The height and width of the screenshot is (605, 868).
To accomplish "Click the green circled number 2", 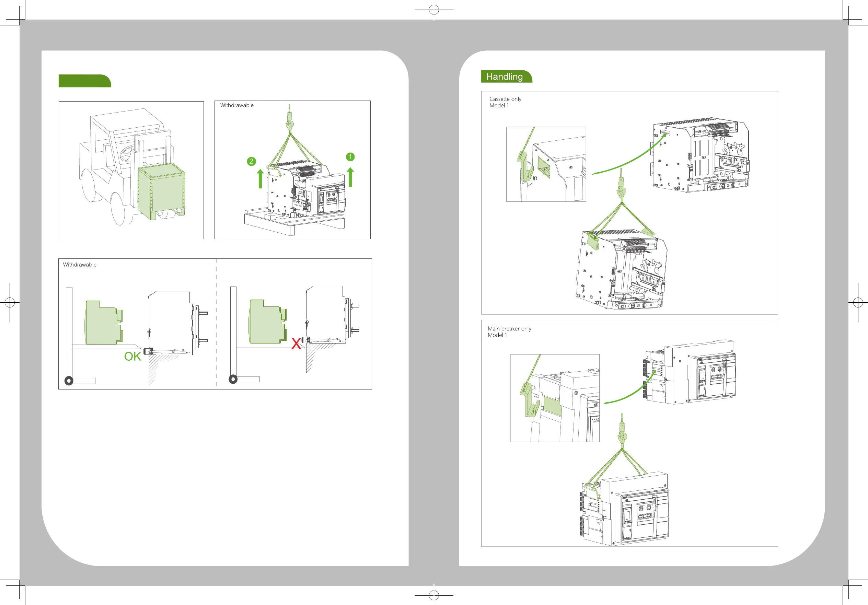I will click(x=251, y=161).
